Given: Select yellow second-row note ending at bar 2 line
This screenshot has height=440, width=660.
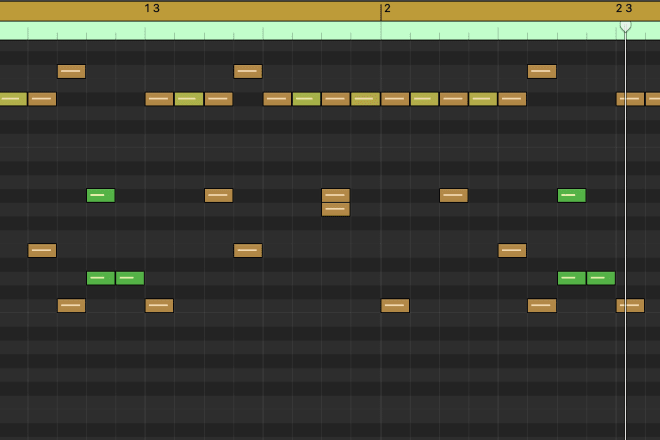Looking at the screenshot, I should (x=365, y=99).
